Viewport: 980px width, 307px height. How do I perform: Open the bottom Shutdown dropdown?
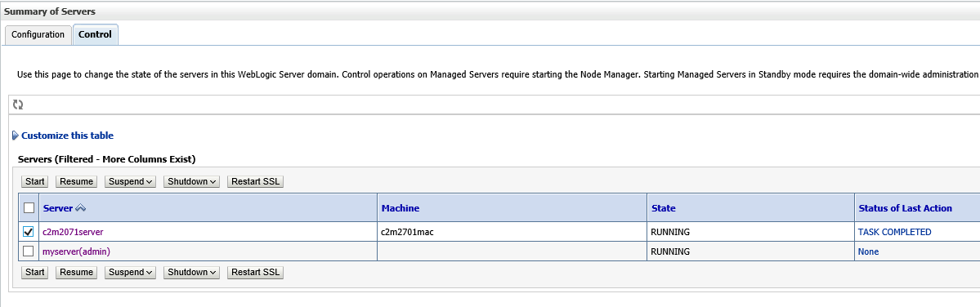click(x=193, y=272)
